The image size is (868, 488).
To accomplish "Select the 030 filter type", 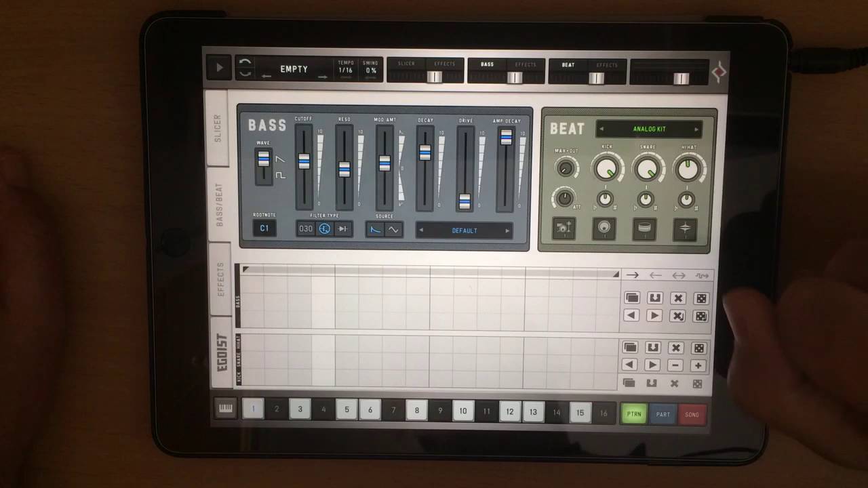I will pos(306,229).
